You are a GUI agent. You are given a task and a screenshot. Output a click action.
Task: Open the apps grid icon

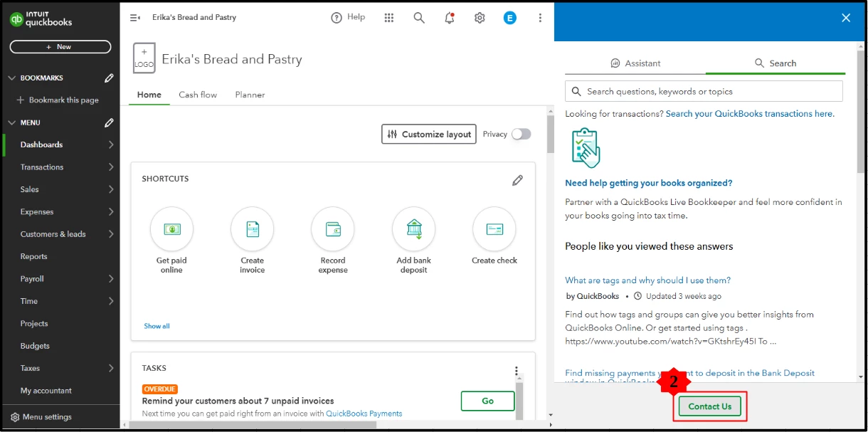click(x=389, y=18)
